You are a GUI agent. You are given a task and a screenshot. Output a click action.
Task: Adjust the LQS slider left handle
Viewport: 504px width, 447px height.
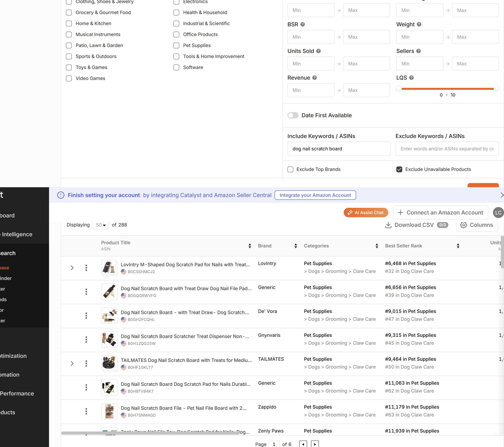pyautogui.click(x=399, y=88)
